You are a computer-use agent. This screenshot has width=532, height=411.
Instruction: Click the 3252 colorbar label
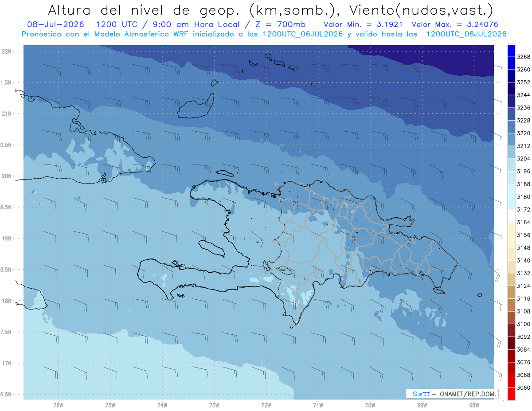tap(524, 82)
